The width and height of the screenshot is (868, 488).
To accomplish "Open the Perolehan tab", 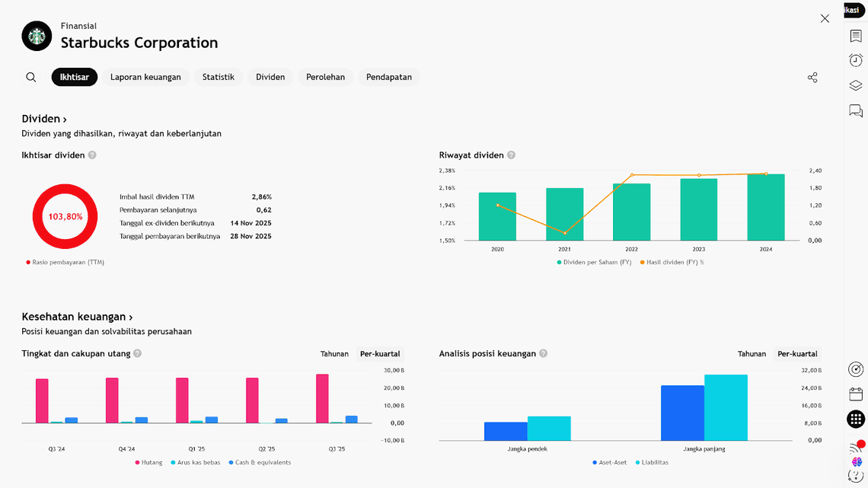I will coord(325,77).
